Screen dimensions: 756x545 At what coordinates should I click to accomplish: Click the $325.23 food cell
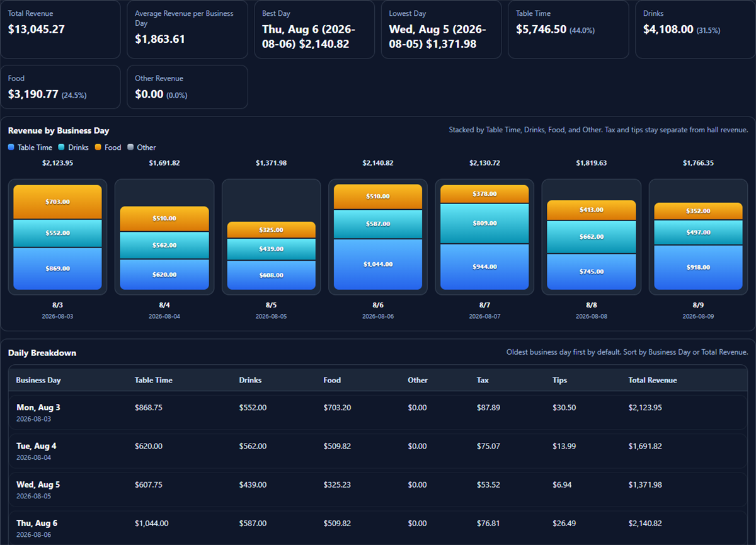point(338,485)
